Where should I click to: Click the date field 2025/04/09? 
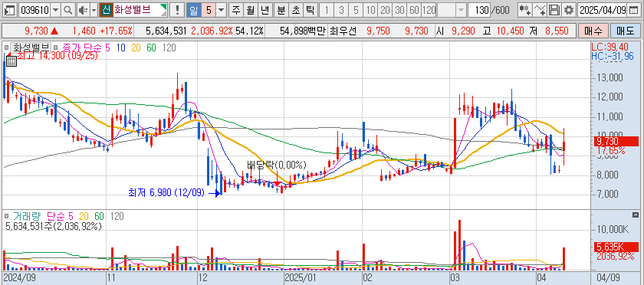coord(603,10)
